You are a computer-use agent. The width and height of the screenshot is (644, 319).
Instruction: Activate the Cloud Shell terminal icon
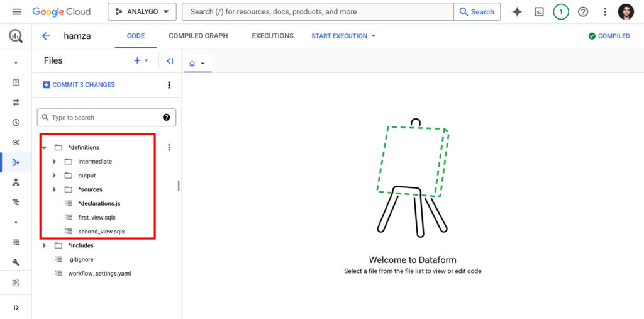pyautogui.click(x=539, y=12)
